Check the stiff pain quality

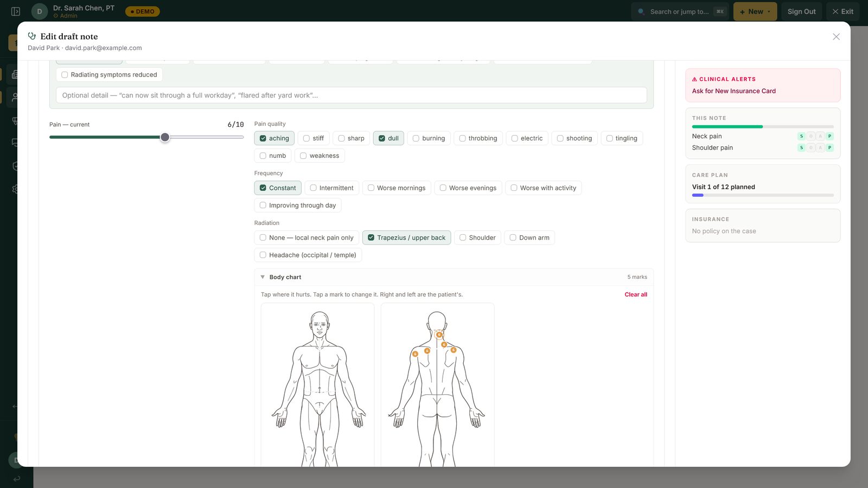(x=314, y=138)
